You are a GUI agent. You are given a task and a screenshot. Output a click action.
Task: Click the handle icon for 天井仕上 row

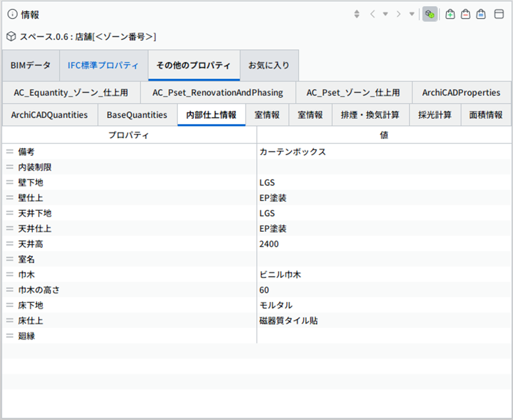[x=10, y=228]
